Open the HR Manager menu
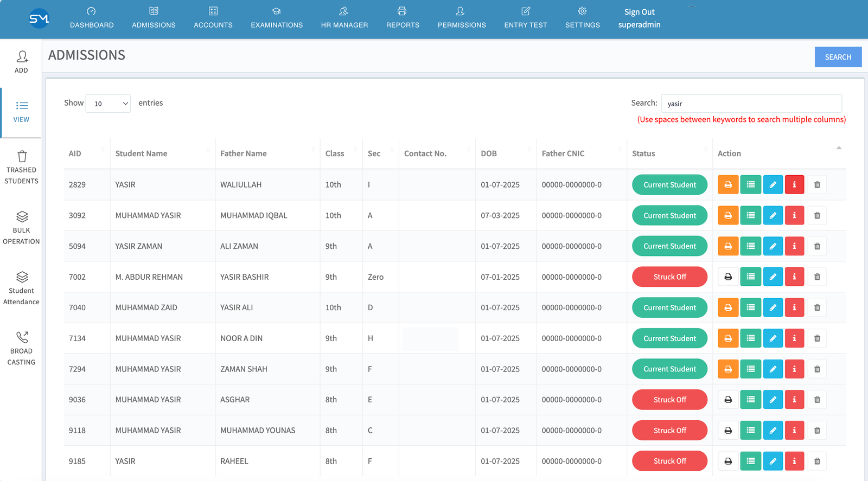868x481 pixels. pyautogui.click(x=344, y=18)
